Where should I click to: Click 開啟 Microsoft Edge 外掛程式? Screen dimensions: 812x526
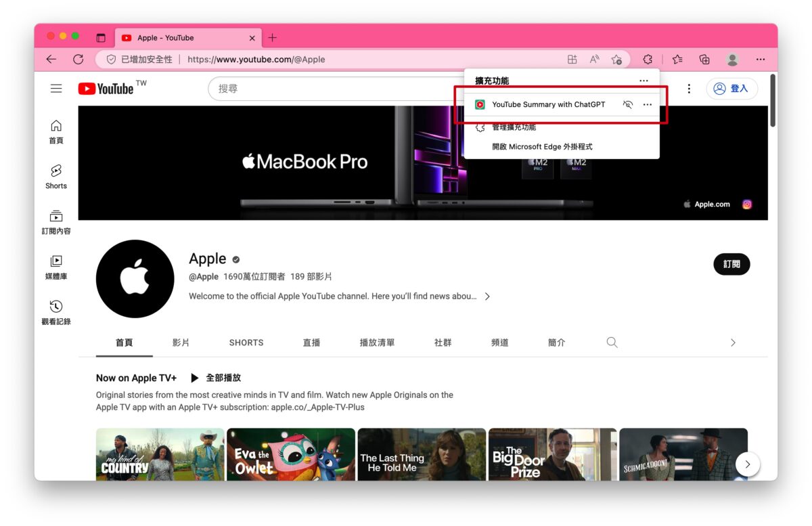click(x=542, y=147)
